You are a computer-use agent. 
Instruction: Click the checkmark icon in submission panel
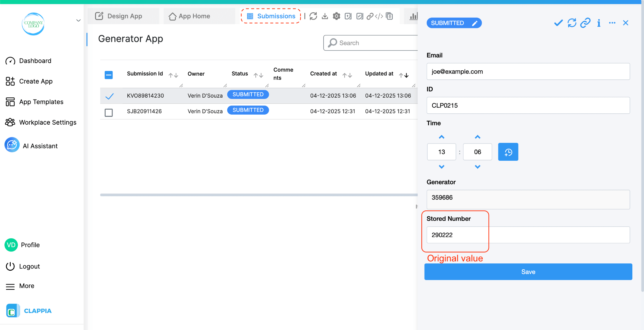pos(558,23)
